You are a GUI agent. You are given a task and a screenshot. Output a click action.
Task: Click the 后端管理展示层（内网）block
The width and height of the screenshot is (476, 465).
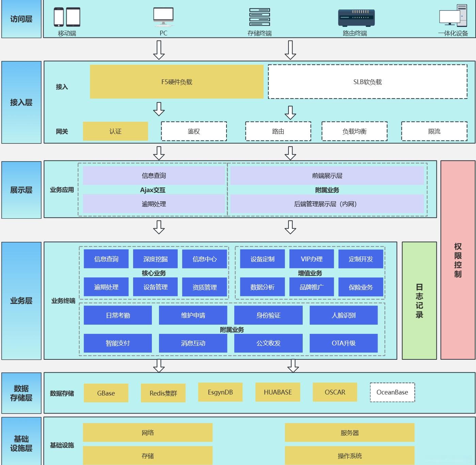pyautogui.click(x=327, y=204)
